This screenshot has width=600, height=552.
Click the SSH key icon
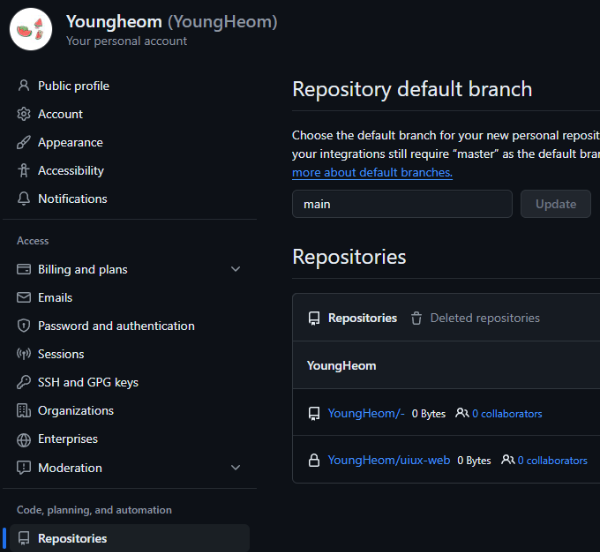(x=24, y=383)
